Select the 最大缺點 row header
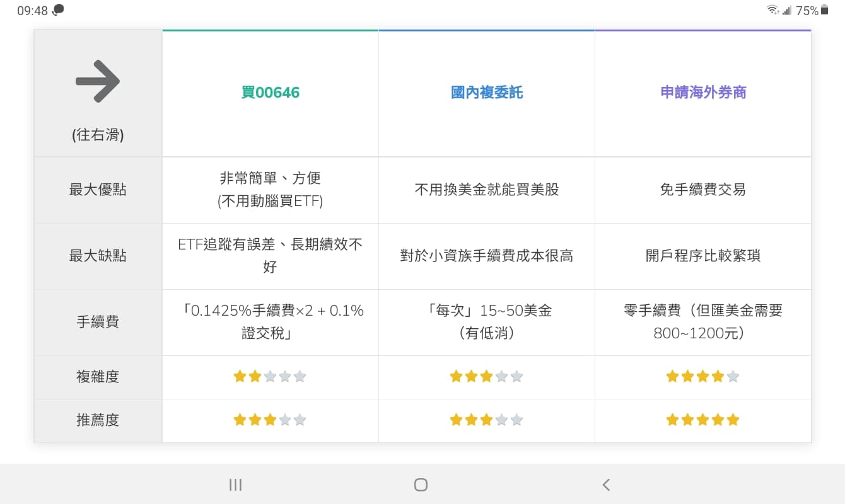Image resolution: width=845 pixels, height=504 pixels. click(98, 256)
